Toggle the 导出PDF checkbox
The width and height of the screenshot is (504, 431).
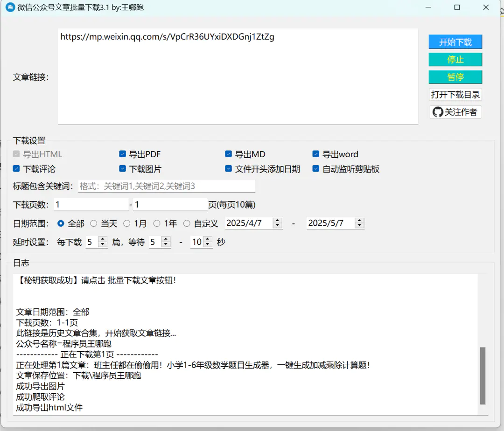[122, 154]
